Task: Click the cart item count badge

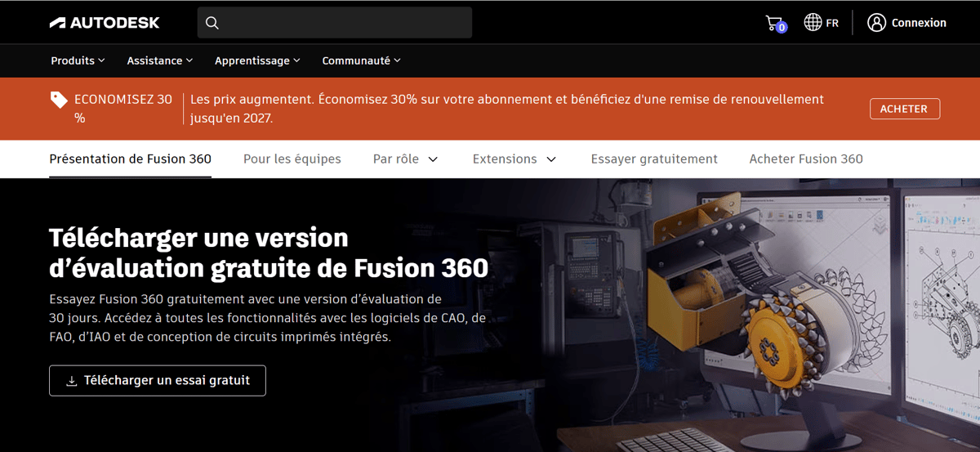Action: [782, 28]
